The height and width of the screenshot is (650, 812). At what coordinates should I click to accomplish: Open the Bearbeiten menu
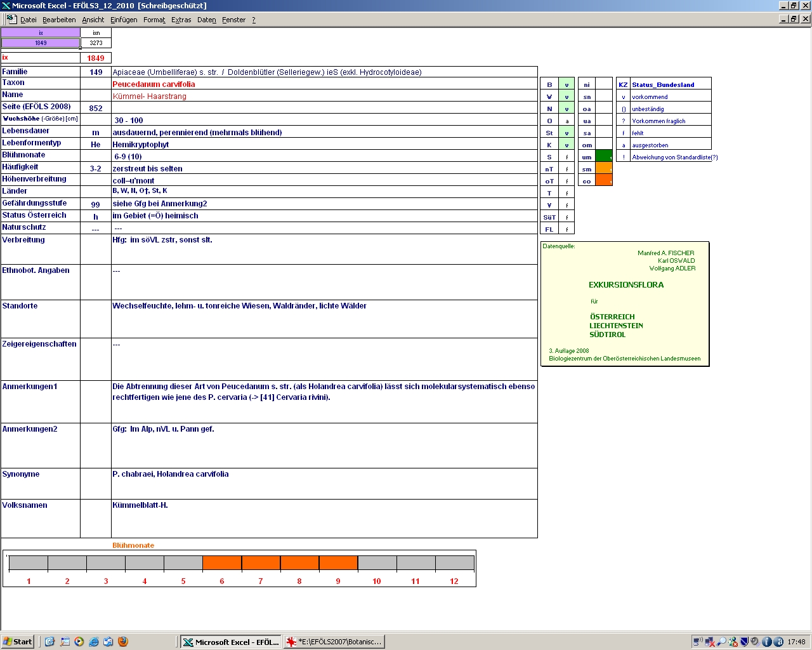tap(59, 20)
